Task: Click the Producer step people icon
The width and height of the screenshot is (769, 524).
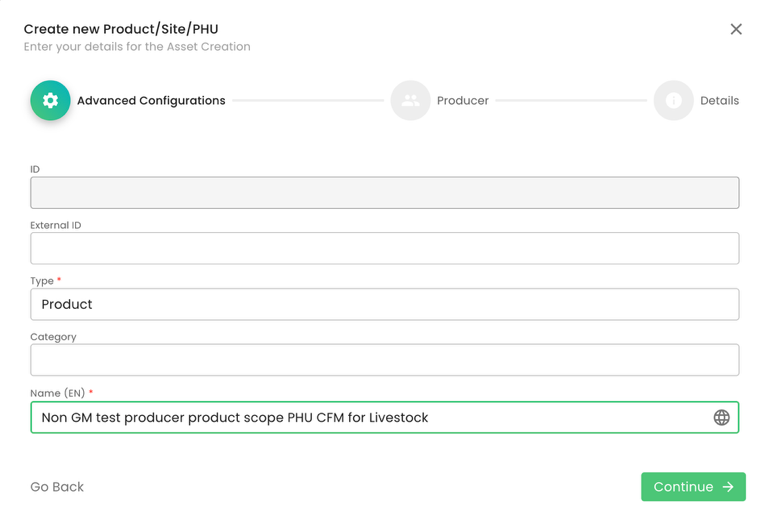Action: (x=410, y=101)
